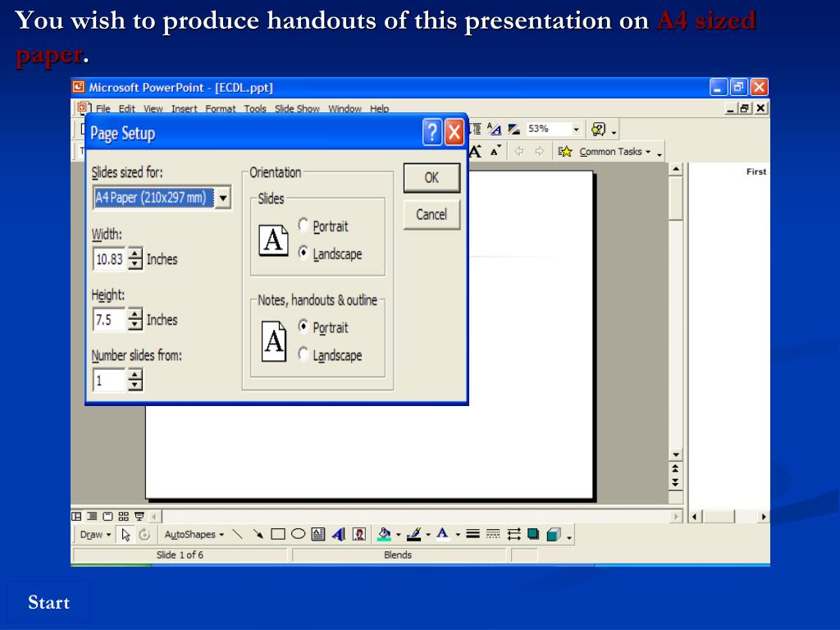Increase Number slides from spinner
Viewport: 840px width, 630px height.
tap(135, 374)
